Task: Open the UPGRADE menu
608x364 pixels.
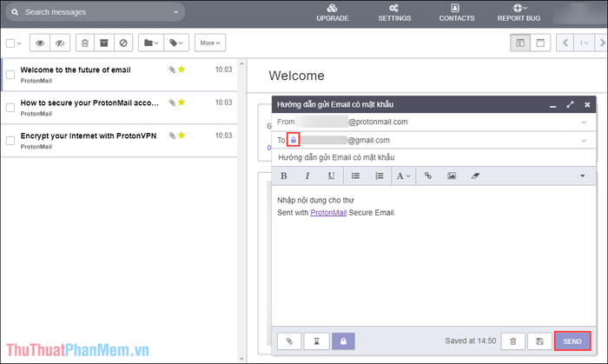Action: [333, 13]
